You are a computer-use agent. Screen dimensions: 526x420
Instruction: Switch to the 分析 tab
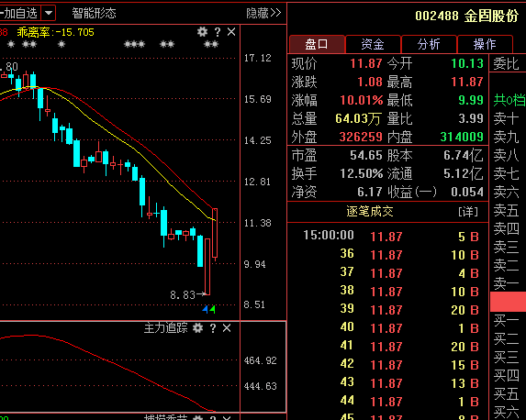tap(429, 44)
